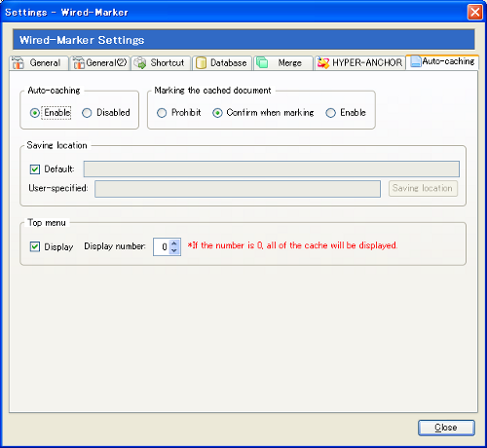Image resolution: width=487 pixels, height=448 pixels.
Task: Click the Database cylinder icon
Action: (x=201, y=63)
